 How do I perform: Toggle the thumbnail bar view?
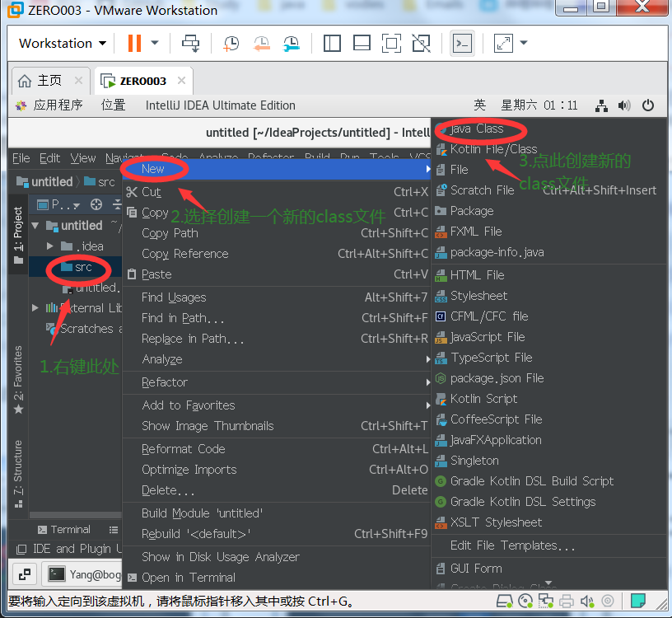pos(362,43)
